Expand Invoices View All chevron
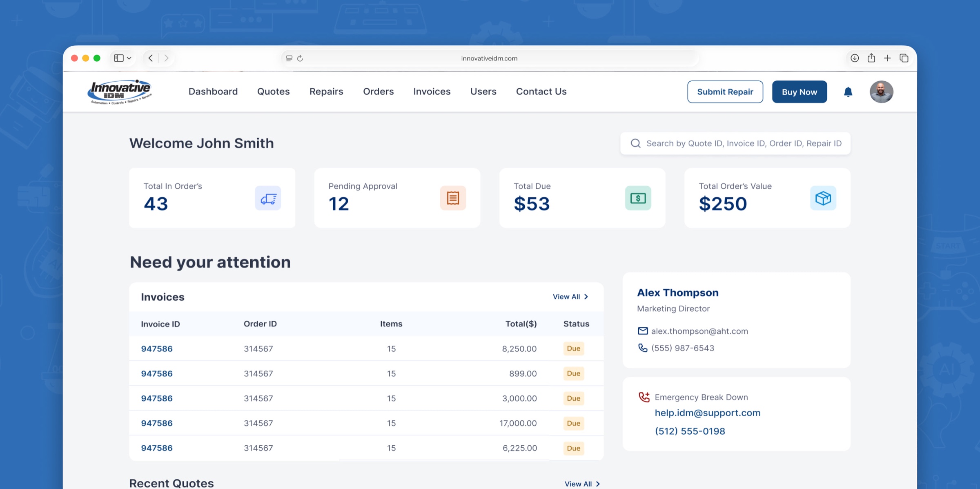Image resolution: width=980 pixels, height=489 pixels. pos(586,297)
